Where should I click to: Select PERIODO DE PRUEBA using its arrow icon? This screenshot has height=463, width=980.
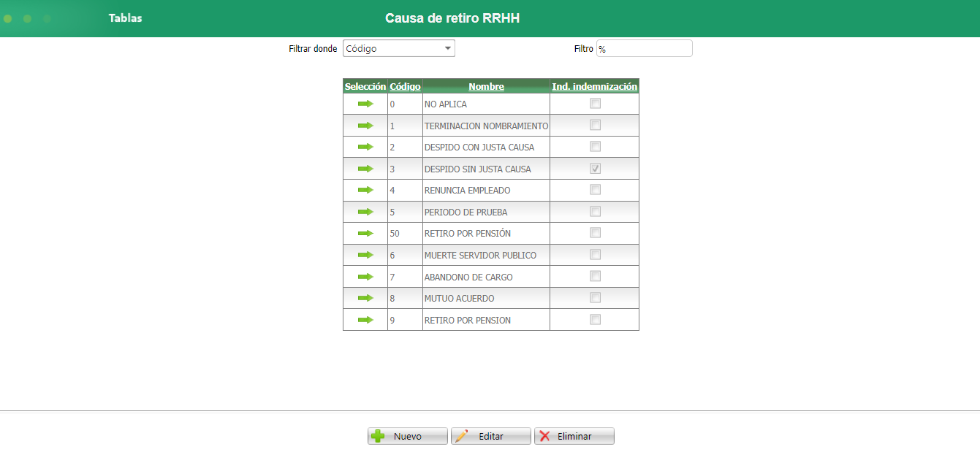coord(365,211)
